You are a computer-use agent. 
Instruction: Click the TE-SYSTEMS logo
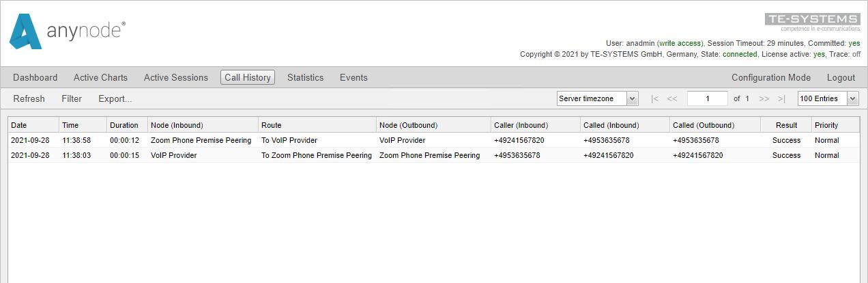click(x=812, y=22)
